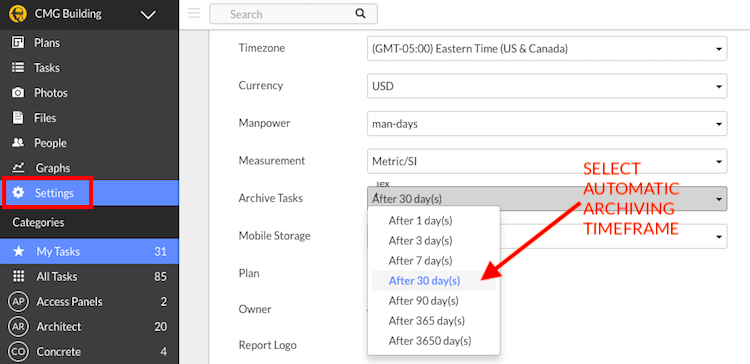Click the Mobile Storage label
The height and width of the screenshot is (364, 750).
275,235
